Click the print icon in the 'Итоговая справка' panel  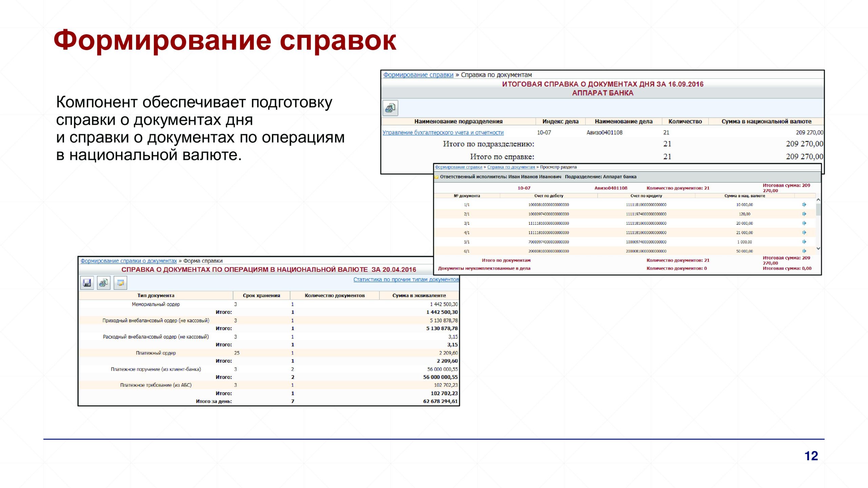[x=390, y=108]
